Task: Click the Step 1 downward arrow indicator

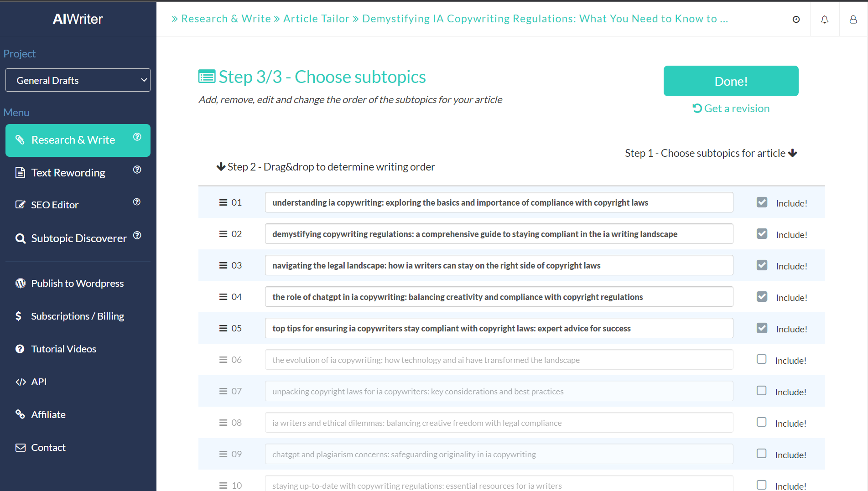Action: click(793, 153)
